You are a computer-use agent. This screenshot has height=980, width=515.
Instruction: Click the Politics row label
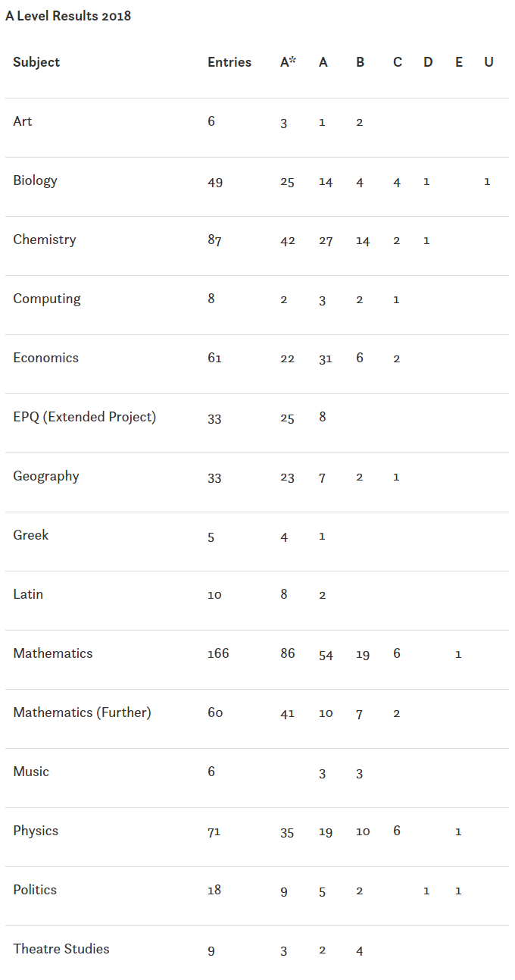pyautogui.click(x=35, y=890)
